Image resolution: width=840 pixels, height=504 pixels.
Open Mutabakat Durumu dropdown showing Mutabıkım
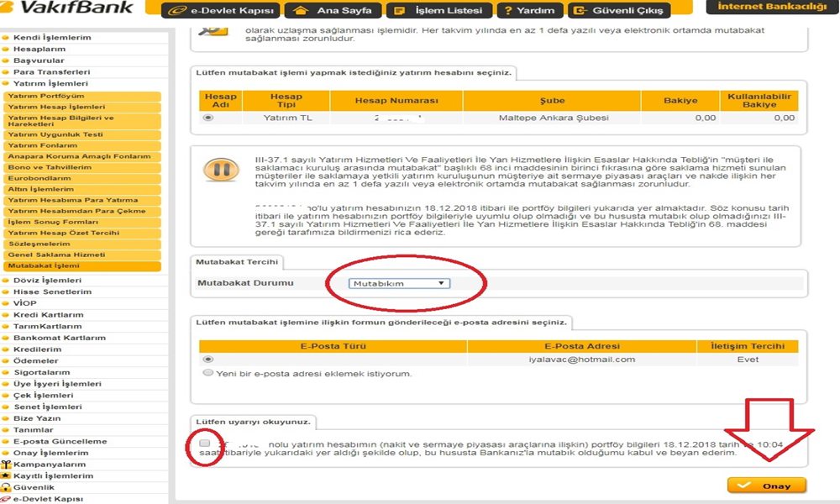[x=399, y=283]
